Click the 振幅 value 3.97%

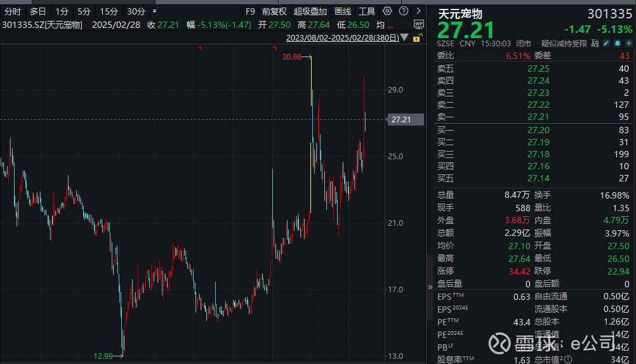[x=617, y=233]
